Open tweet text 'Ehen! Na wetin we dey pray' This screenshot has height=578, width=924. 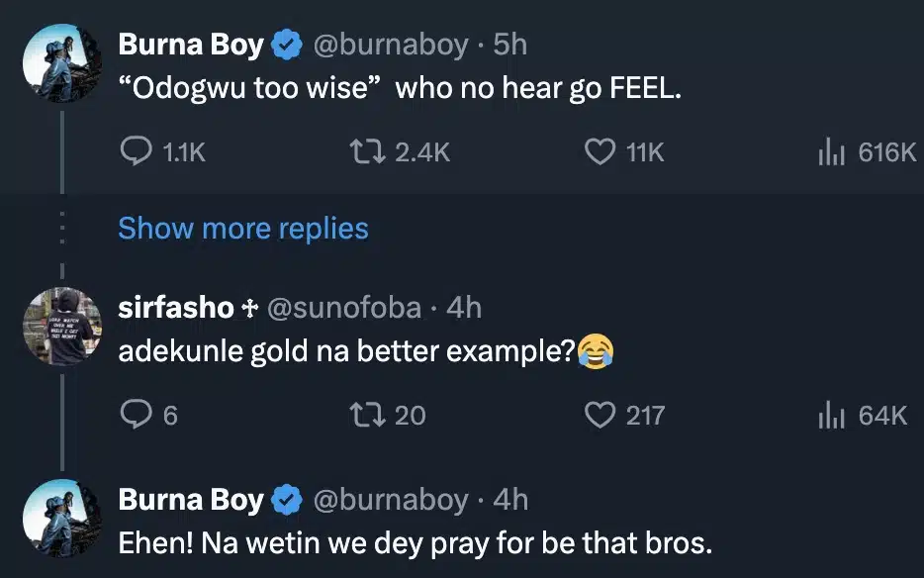click(415, 543)
